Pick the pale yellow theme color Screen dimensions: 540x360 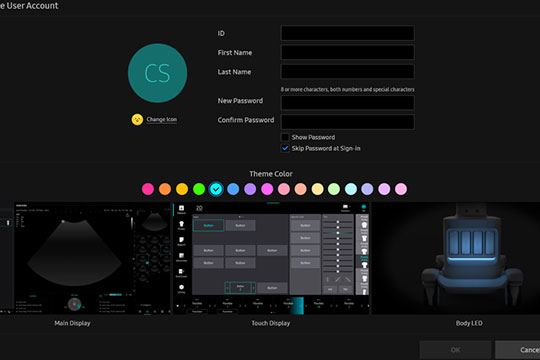click(317, 189)
